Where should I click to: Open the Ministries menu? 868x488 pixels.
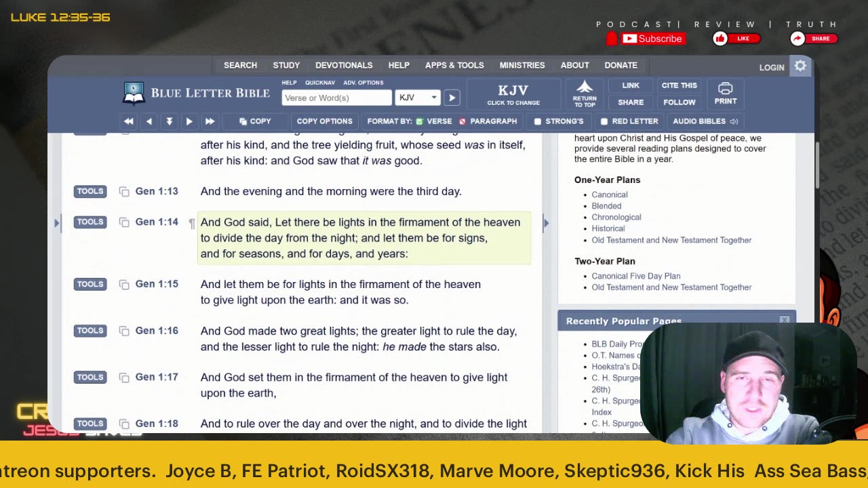[522, 65]
